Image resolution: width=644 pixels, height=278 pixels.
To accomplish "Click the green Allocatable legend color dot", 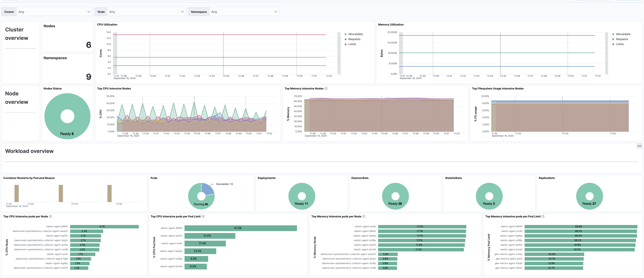I will pyautogui.click(x=346, y=34).
